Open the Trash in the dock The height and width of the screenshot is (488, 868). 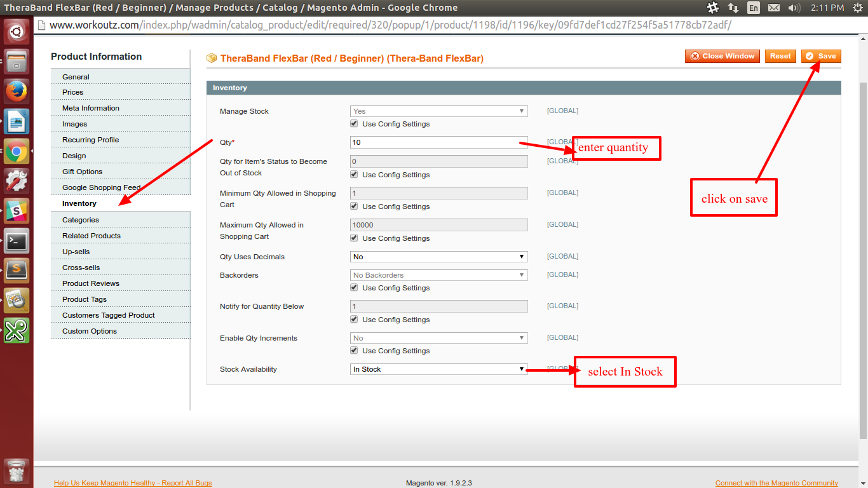(17, 472)
